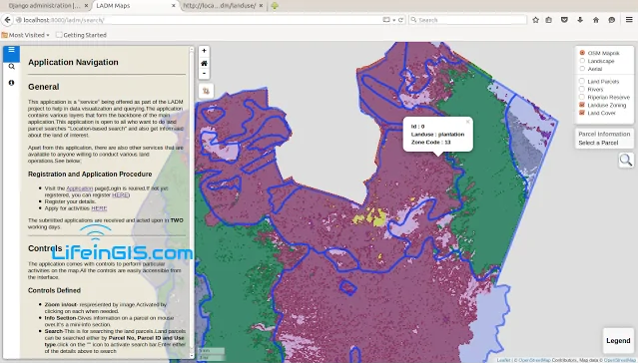
Task: Expand the Most Visited bookmarks dropdown
Action: [x=26, y=35]
